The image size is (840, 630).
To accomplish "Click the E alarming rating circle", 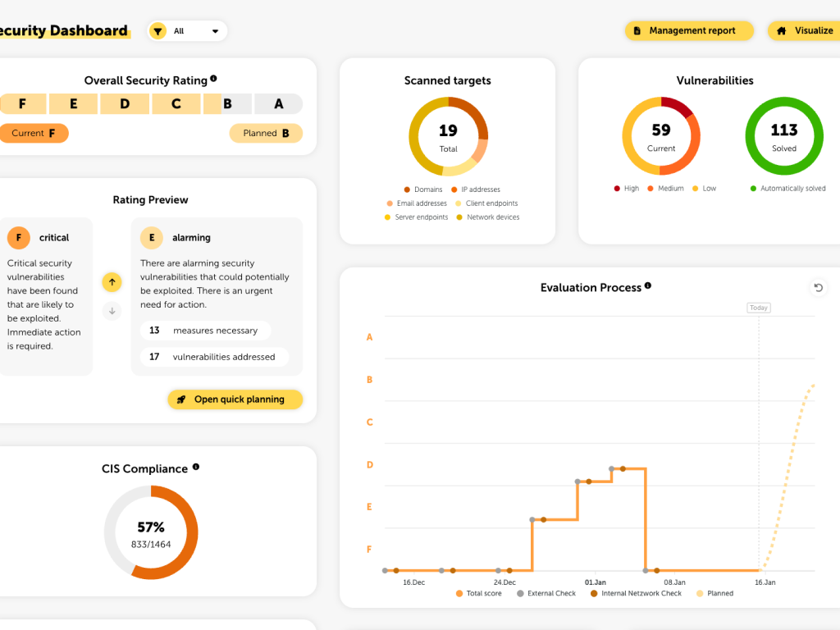I will tap(152, 237).
